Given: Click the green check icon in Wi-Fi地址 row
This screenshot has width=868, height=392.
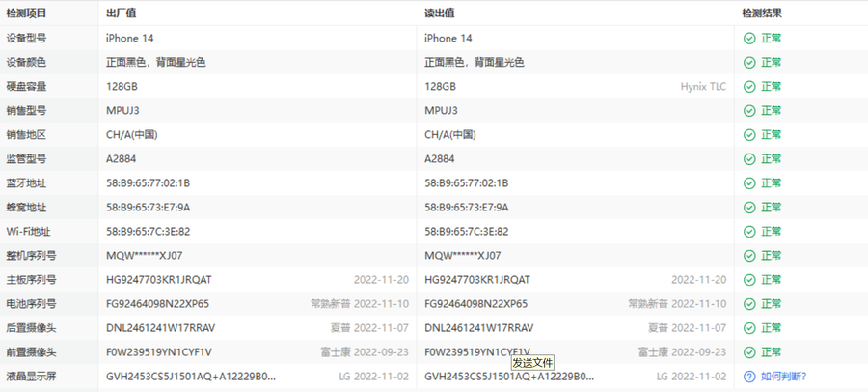Looking at the screenshot, I should pyautogui.click(x=749, y=231).
